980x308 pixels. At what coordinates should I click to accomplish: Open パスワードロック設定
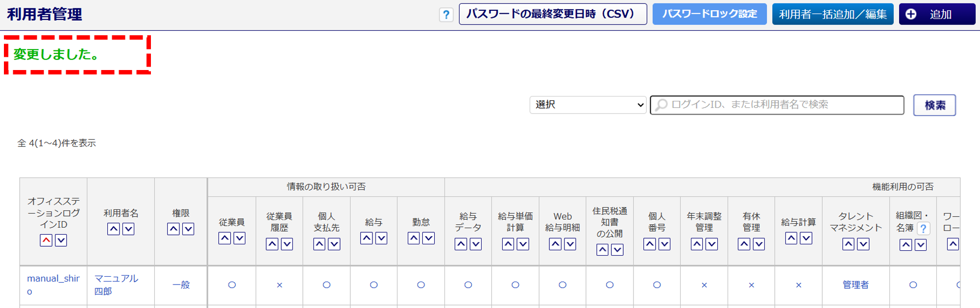pyautogui.click(x=710, y=14)
